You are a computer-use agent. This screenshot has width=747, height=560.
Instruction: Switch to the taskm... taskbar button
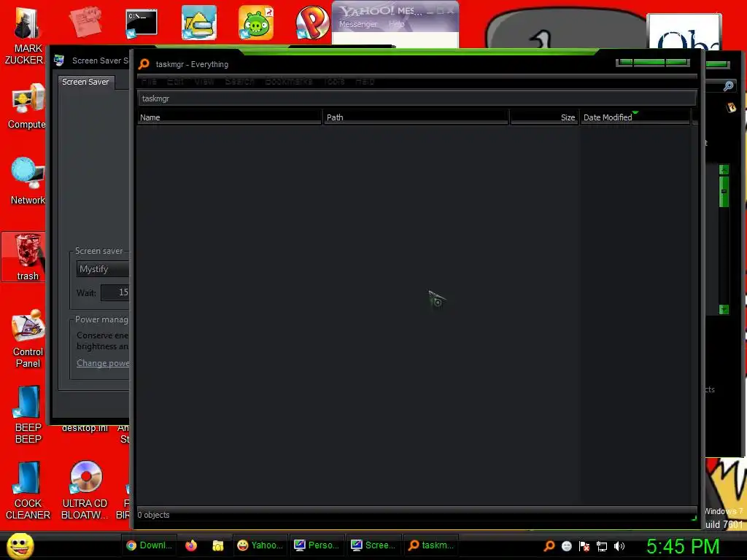click(x=430, y=545)
